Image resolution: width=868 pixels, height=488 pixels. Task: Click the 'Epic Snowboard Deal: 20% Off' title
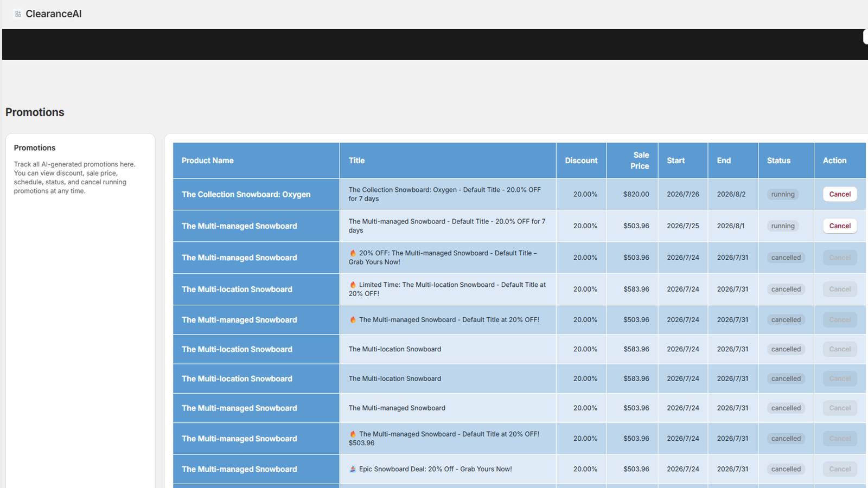430,469
